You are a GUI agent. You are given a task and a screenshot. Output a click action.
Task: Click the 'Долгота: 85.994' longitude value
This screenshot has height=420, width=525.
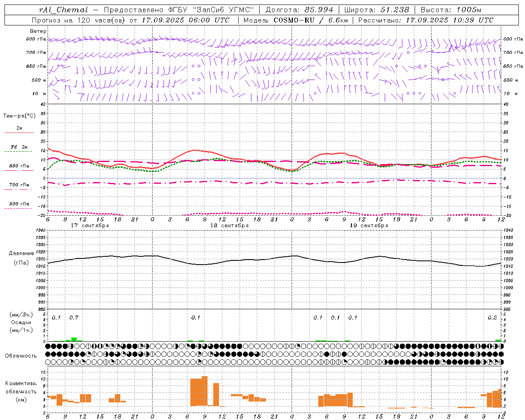pyautogui.click(x=299, y=10)
